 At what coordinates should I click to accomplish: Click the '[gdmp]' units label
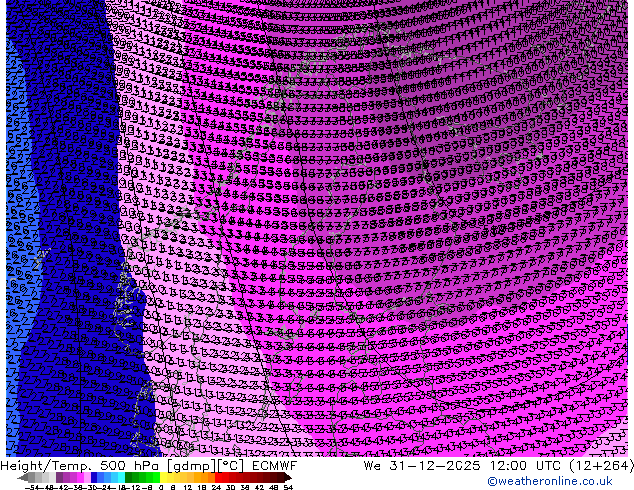(x=191, y=466)
